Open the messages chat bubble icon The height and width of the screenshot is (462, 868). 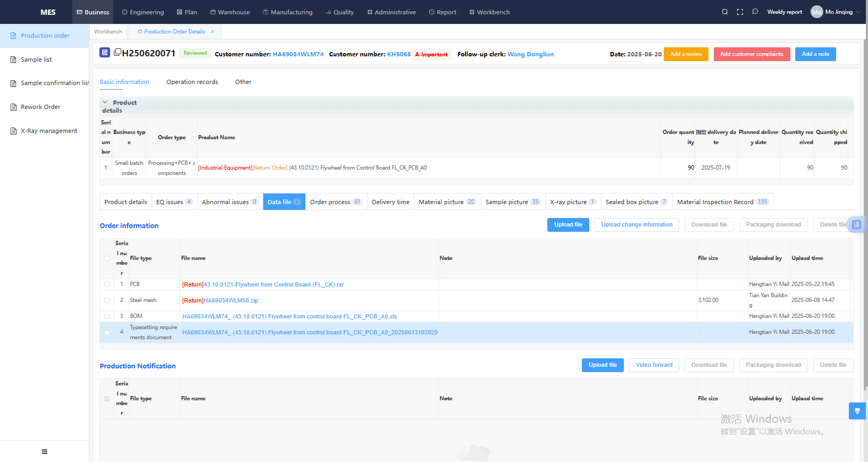point(755,12)
